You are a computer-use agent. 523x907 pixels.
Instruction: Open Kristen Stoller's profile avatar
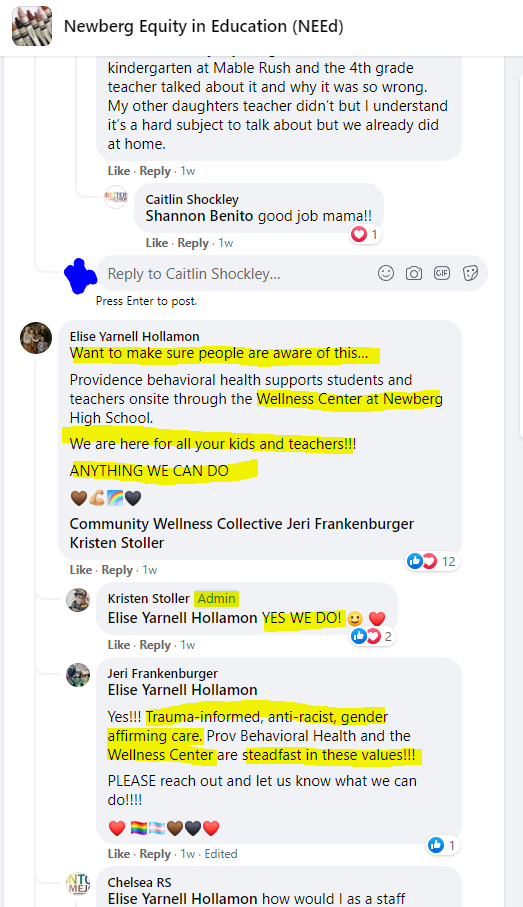(x=78, y=600)
